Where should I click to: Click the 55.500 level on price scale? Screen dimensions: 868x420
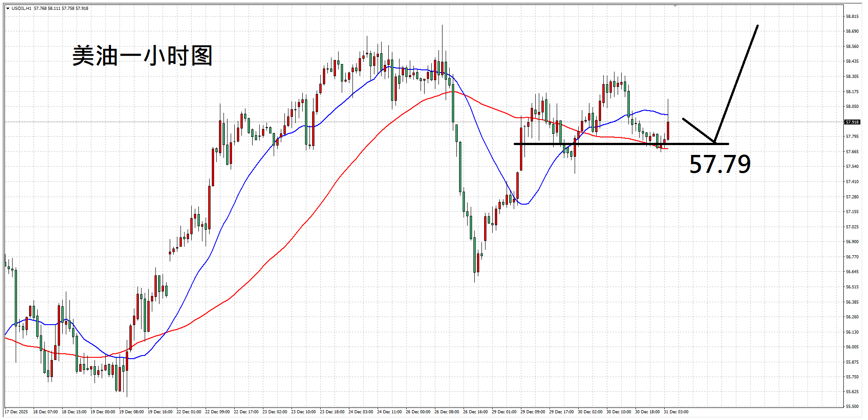point(852,407)
